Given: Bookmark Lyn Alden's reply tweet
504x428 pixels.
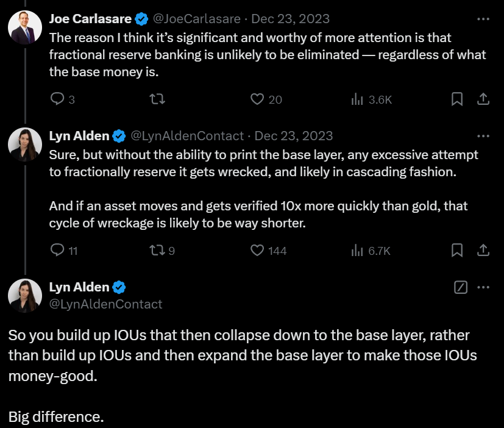Looking at the screenshot, I should click(x=456, y=250).
